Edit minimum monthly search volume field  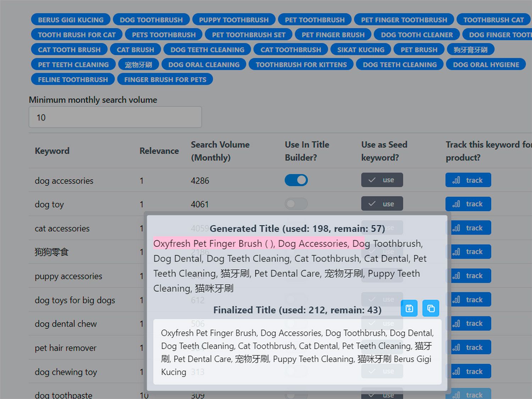click(x=115, y=117)
